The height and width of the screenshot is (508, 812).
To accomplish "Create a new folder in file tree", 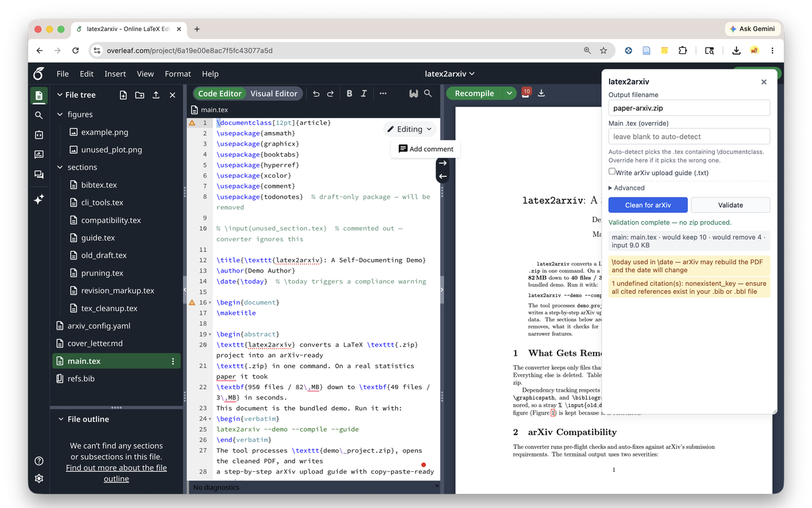I will (x=140, y=95).
